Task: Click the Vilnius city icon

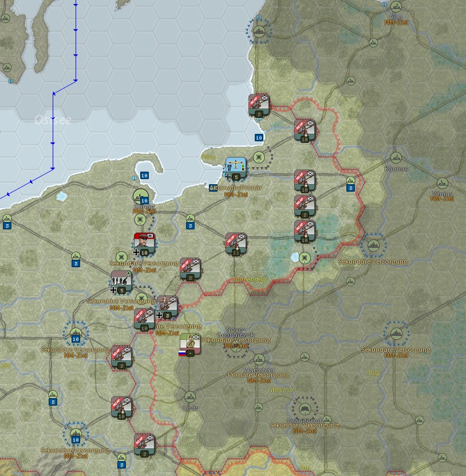Action: point(442,183)
